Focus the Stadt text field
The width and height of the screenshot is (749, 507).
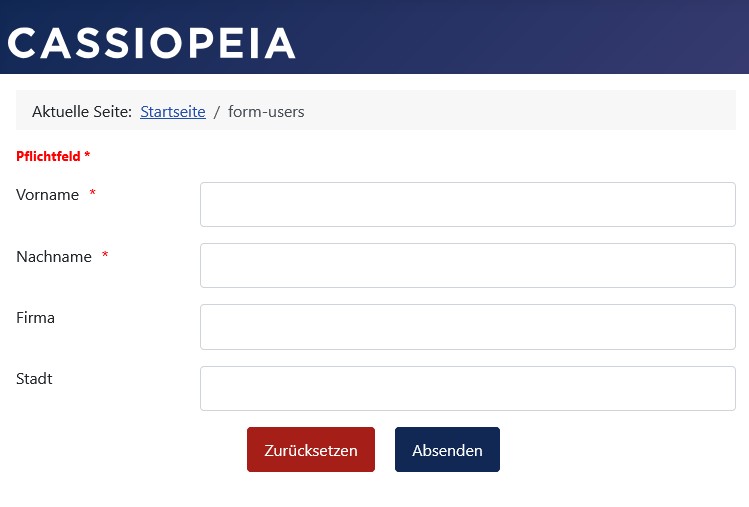pyautogui.click(x=468, y=388)
